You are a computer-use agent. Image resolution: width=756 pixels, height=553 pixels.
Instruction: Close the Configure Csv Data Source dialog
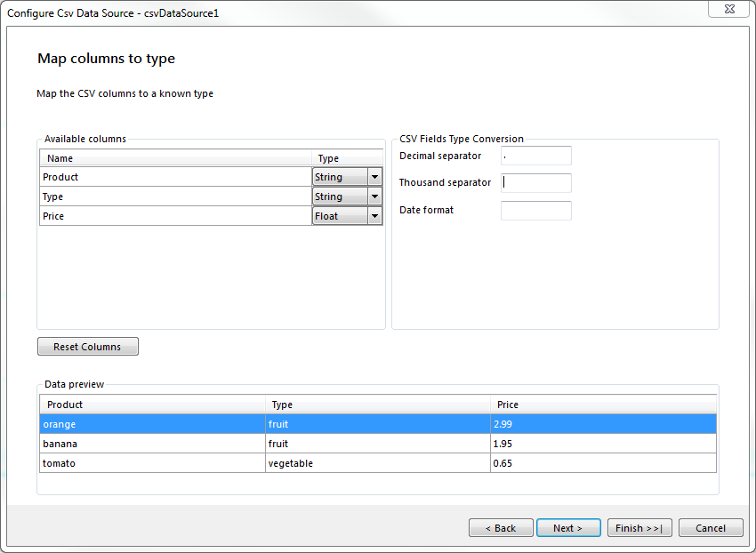pos(729,9)
